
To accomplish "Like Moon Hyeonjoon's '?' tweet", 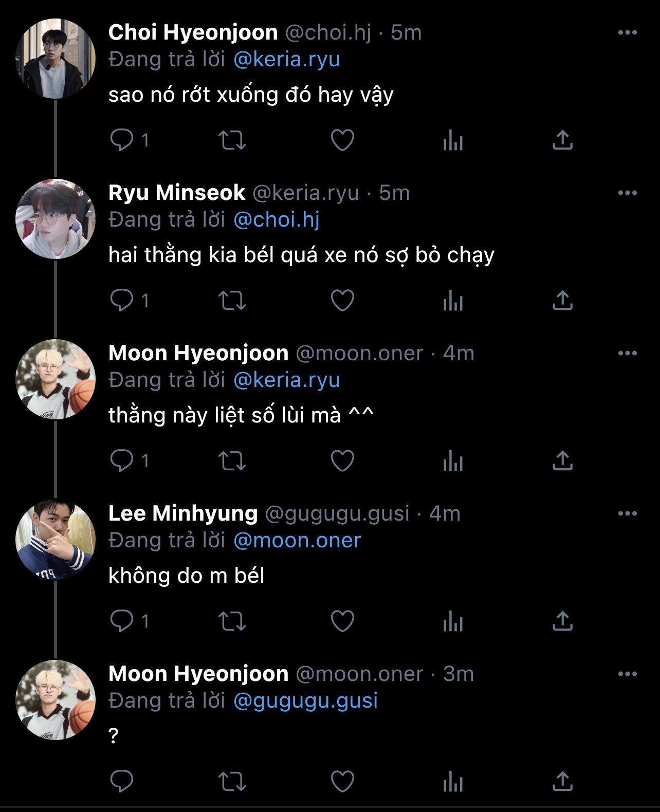I will pos(342,781).
